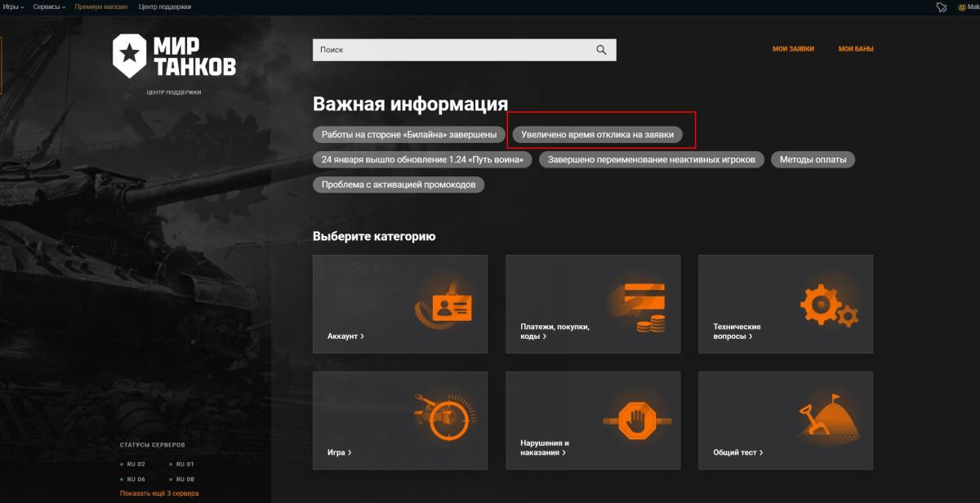Click the Мир Танков logo
The height and width of the screenshot is (503, 980).
174,56
